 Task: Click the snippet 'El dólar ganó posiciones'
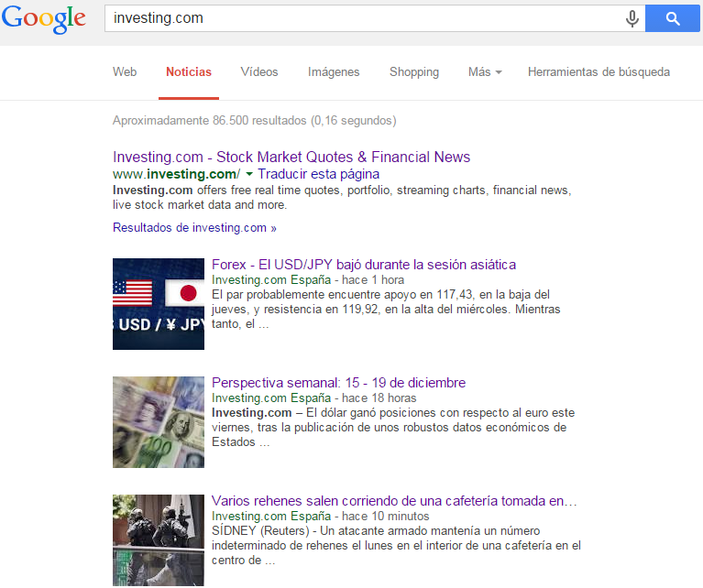point(393,427)
